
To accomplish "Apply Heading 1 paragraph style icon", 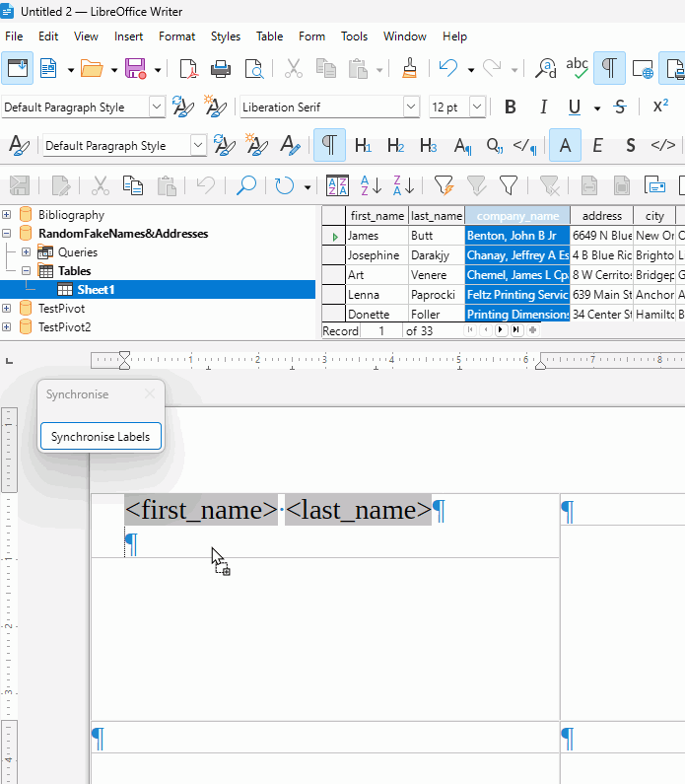I will click(363, 146).
